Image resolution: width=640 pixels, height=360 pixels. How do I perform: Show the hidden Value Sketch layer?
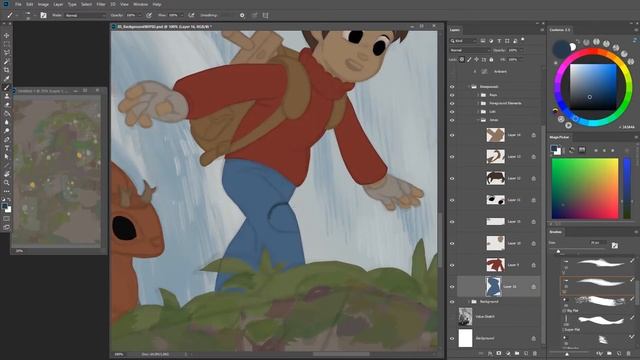pyautogui.click(x=452, y=316)
